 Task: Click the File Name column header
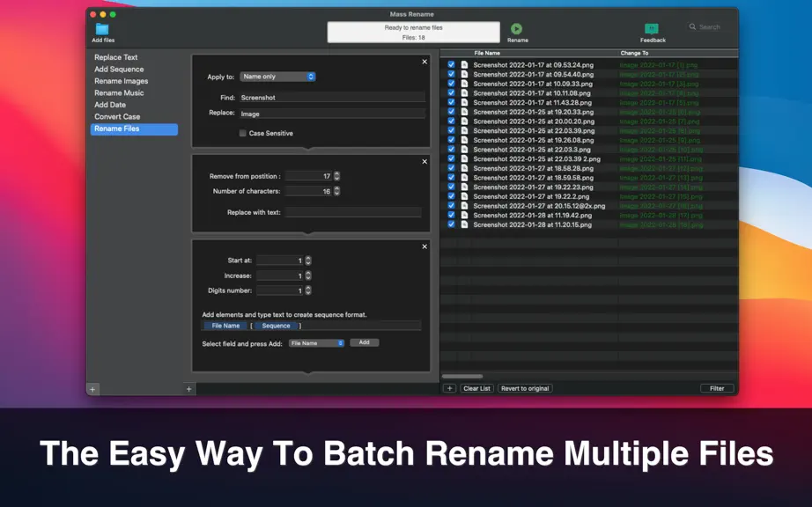click(x=487, y=54)
